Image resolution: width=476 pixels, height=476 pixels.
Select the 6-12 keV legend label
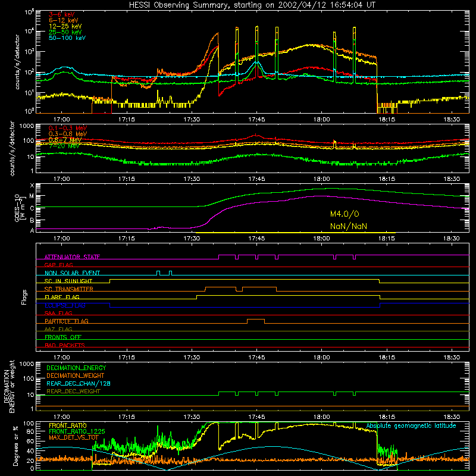click(64, 20)
